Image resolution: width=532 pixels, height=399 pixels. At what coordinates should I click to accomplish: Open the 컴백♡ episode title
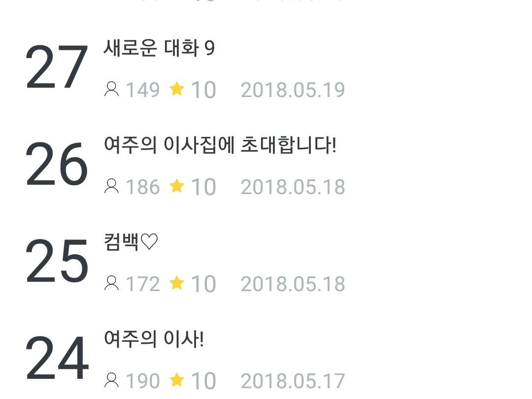(131, 242)
